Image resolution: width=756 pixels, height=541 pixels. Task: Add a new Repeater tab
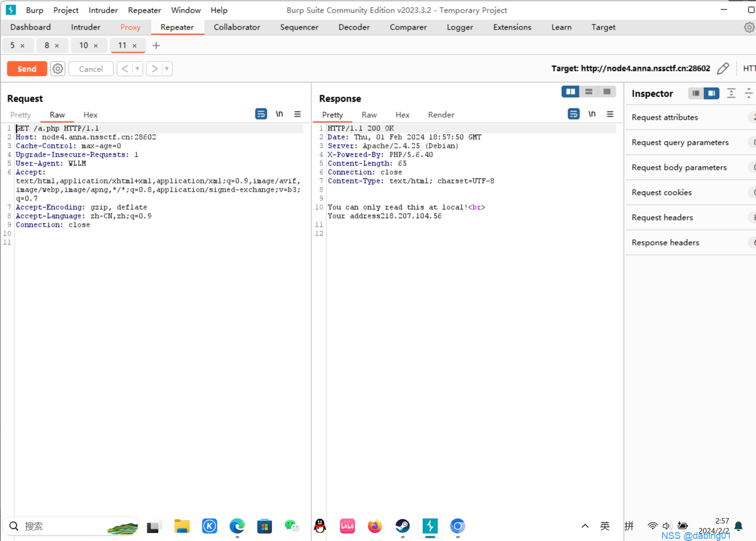coord(156,45)
